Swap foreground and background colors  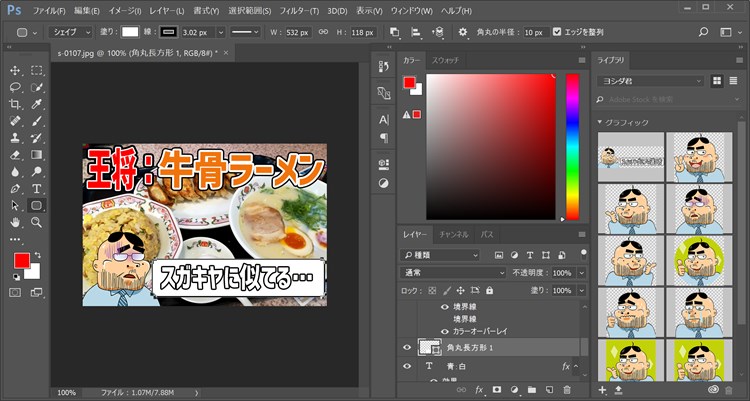tap(37, 256)
